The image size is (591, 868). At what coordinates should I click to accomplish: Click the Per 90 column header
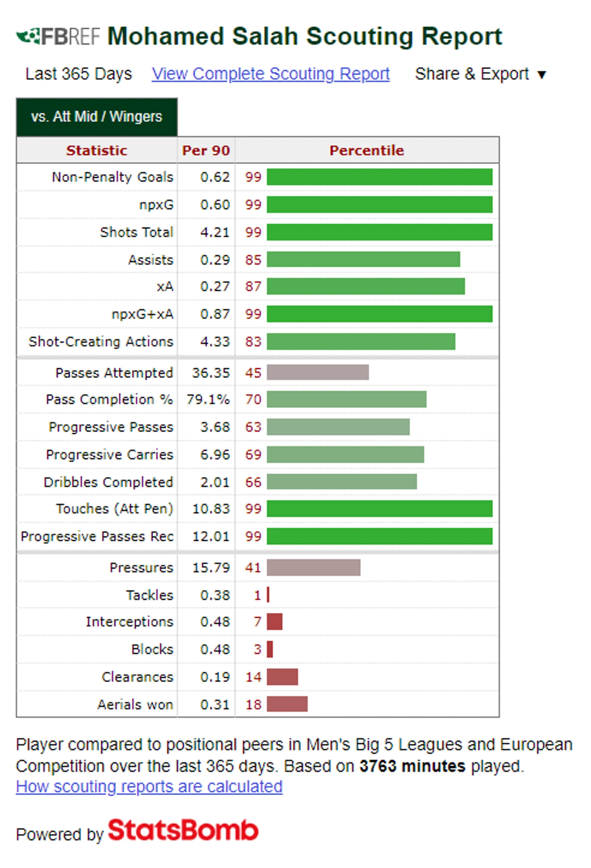point(206,150)
